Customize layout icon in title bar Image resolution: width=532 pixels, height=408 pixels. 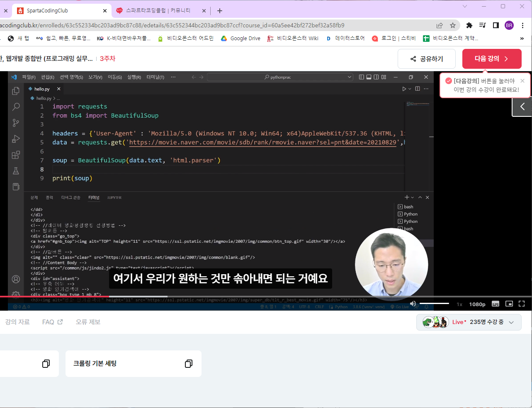(384, 77)
